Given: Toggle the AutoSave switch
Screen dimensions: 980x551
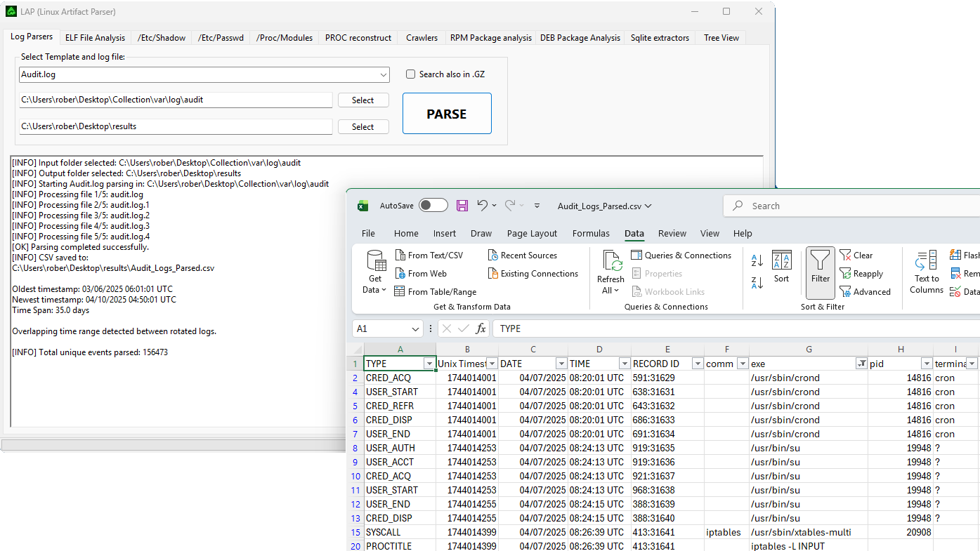Looking at the screenshot, I should tap(433, 206).
